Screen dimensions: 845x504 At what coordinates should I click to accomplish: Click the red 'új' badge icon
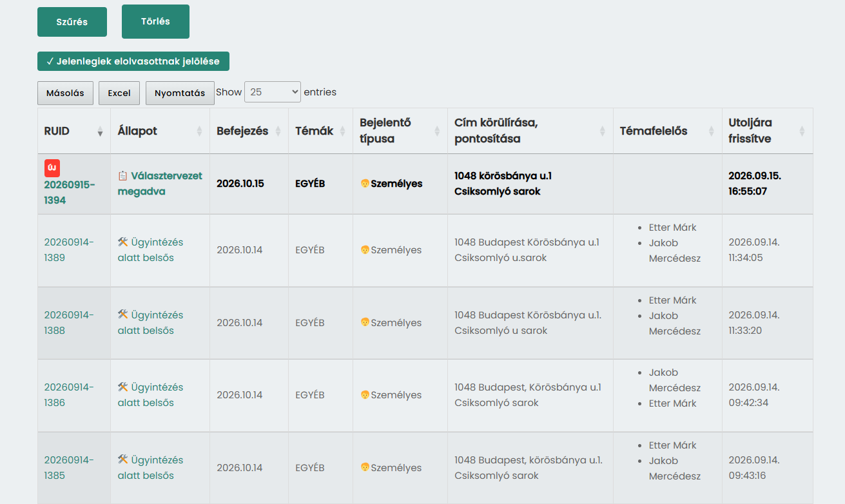click(x=52, y=168)
